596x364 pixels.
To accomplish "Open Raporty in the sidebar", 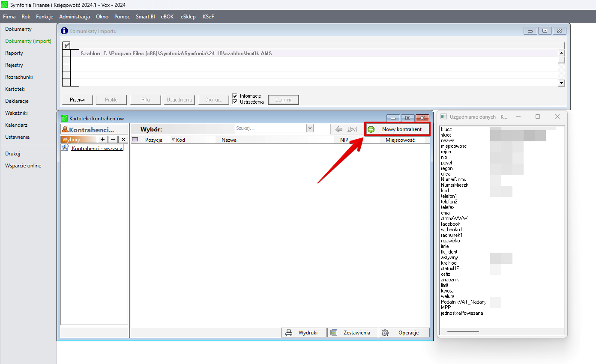I will tap(14, 53).
